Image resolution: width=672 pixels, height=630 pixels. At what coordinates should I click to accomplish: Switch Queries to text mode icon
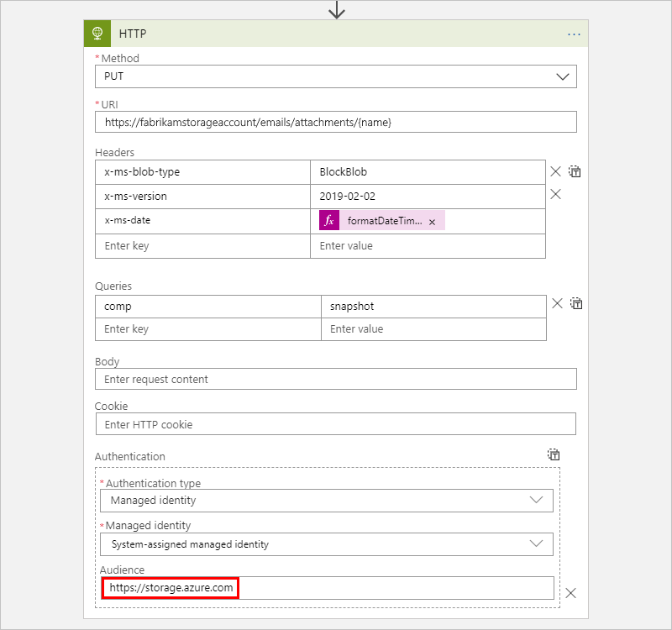click(576, 304)
